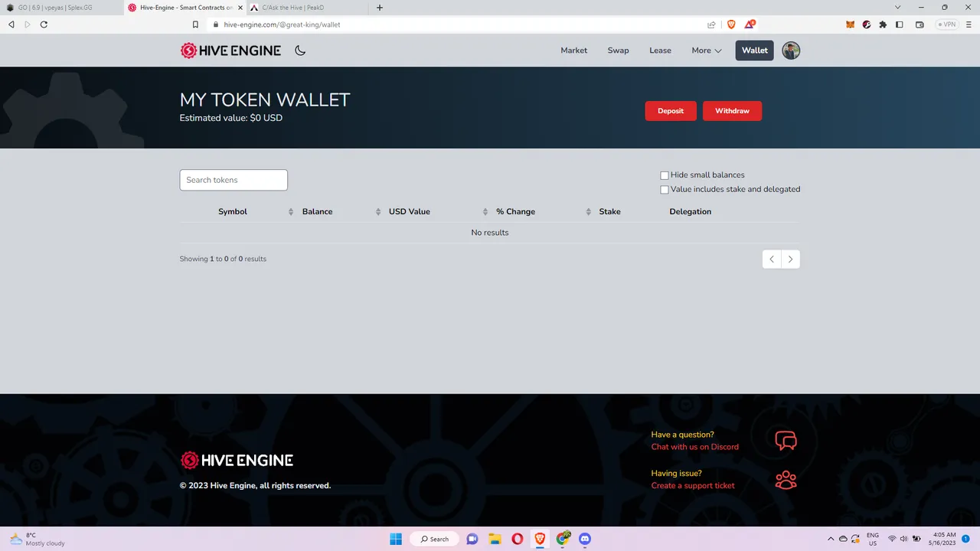The height and width of the screenshot is (551, 980).
Task: Open the browser main menu
Action: click(x=969, y=24)
